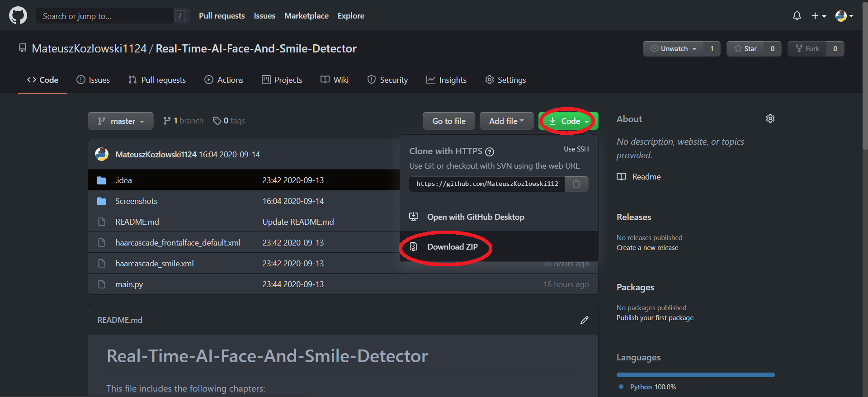Click the star count 0
Viewport: 868px width, 397px height.
click(773, 48)
